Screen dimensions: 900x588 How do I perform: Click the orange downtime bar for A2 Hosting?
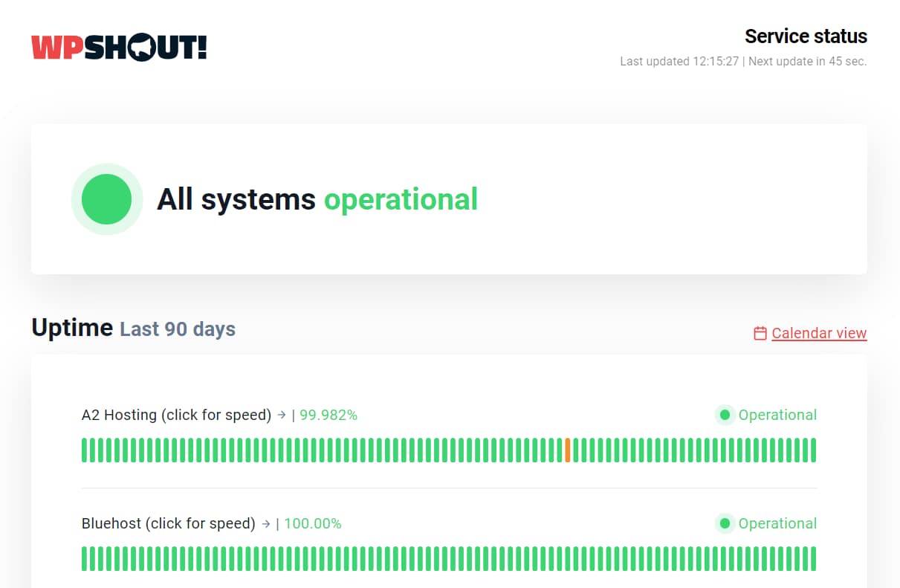(567, 450)
